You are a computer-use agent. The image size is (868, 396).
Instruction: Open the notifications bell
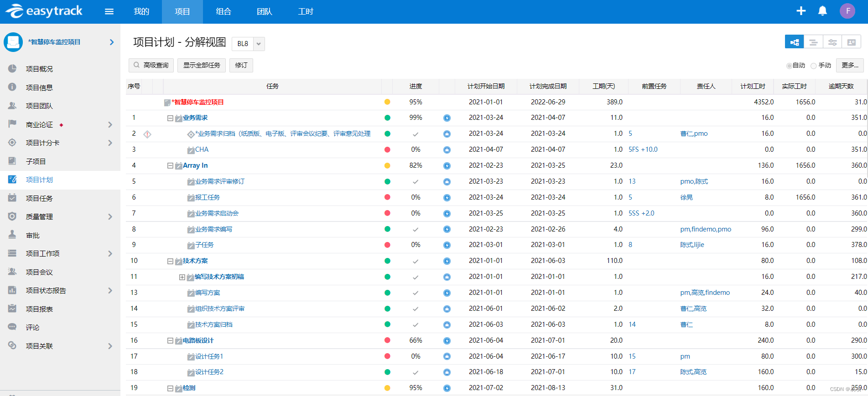tap(822, 11)
